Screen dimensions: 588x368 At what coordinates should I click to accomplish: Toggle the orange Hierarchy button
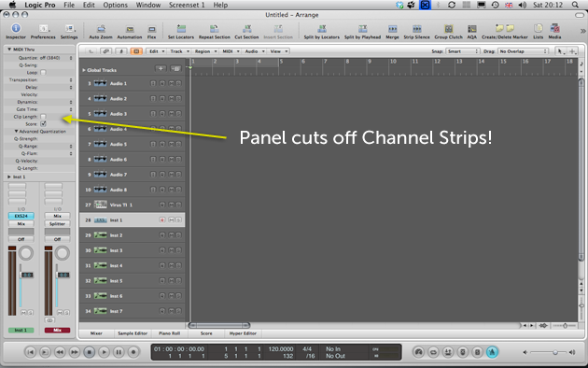tap(136, 51)
